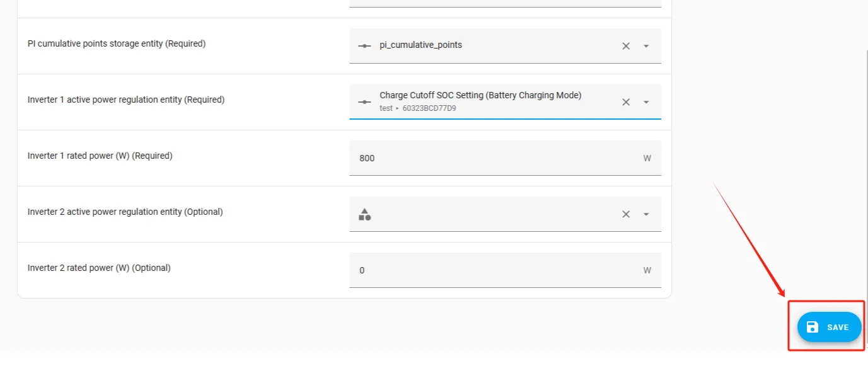Click the slider icon beside pi_cumulative_points

364,46
